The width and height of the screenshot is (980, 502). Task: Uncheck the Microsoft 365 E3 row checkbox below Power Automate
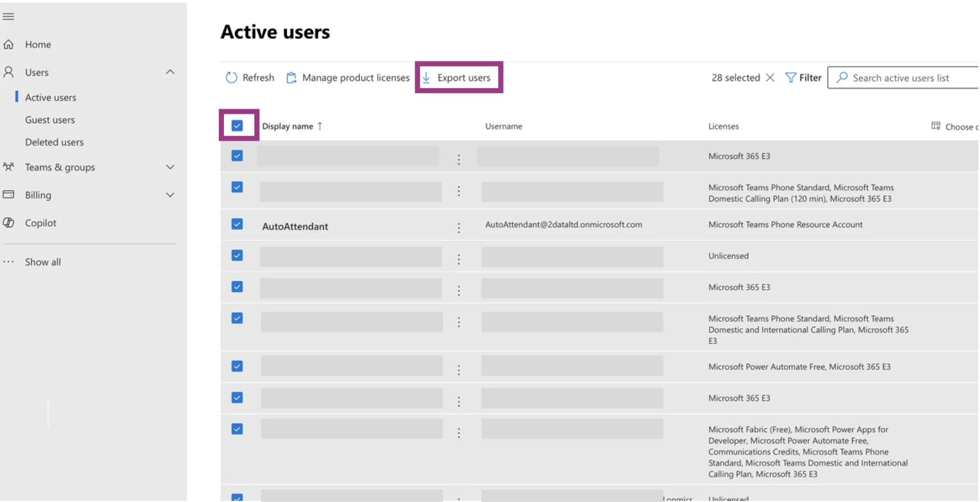[x=237, y=397]
